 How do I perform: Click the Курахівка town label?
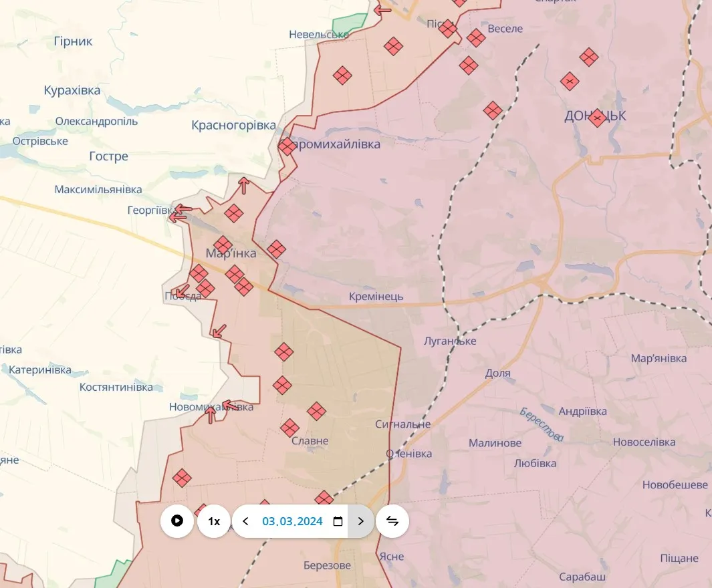[72, 90]
